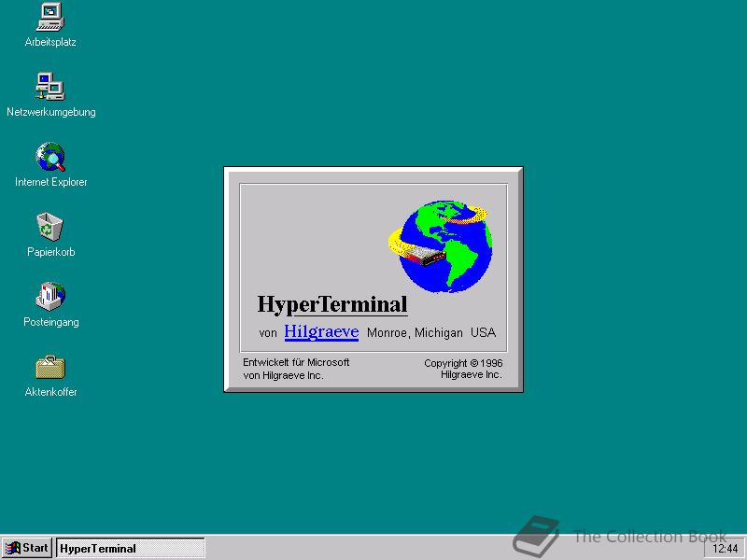Screen dimensions: 747x560
Task: Click the 'Hilgraeve Inc.' text under the copyright
Action: [x=472, y=375]
